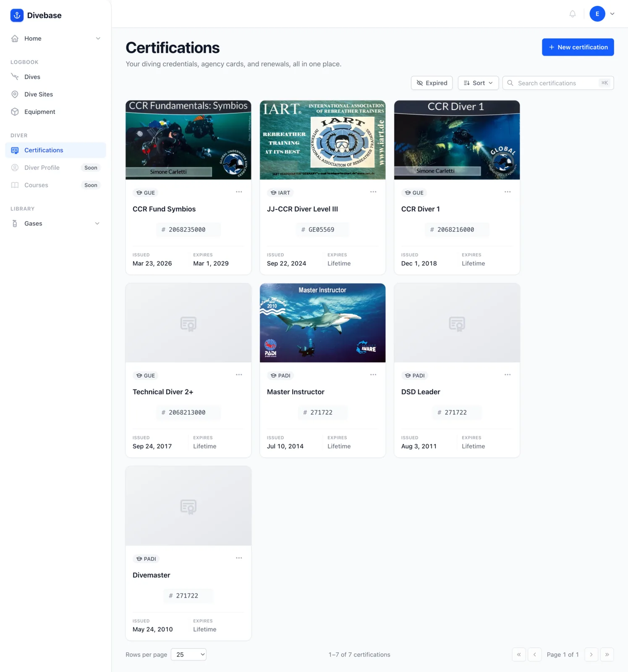This screenshot has height=672, width=628.
Task: Open the Rows per page dropdown
Action: (188, 654)
